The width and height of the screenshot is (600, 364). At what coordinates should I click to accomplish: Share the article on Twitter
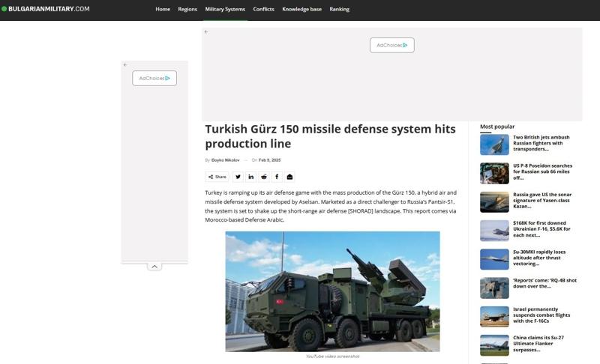tap(238, 177)
